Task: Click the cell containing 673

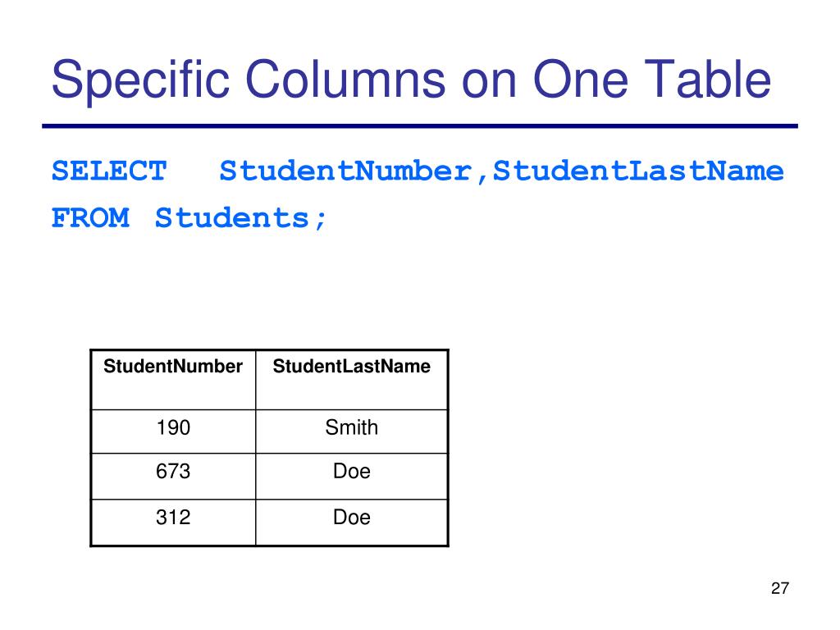Action: point(173,477)
